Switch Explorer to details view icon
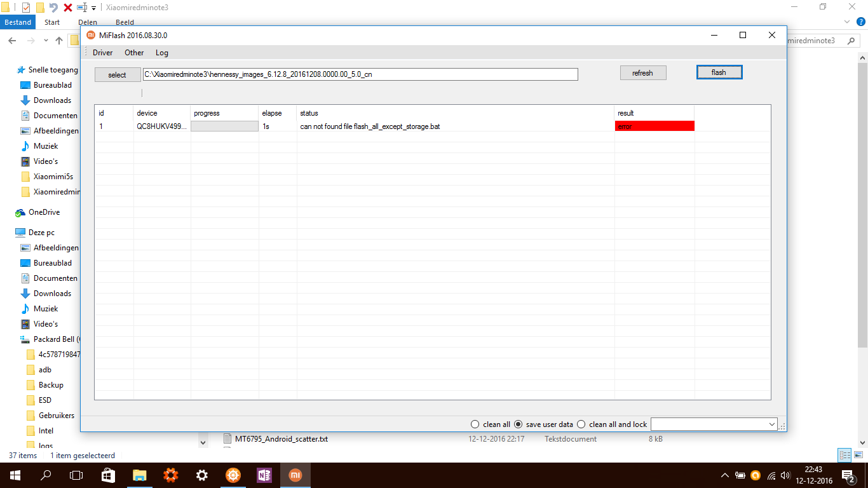 click(x=844, y=455)
